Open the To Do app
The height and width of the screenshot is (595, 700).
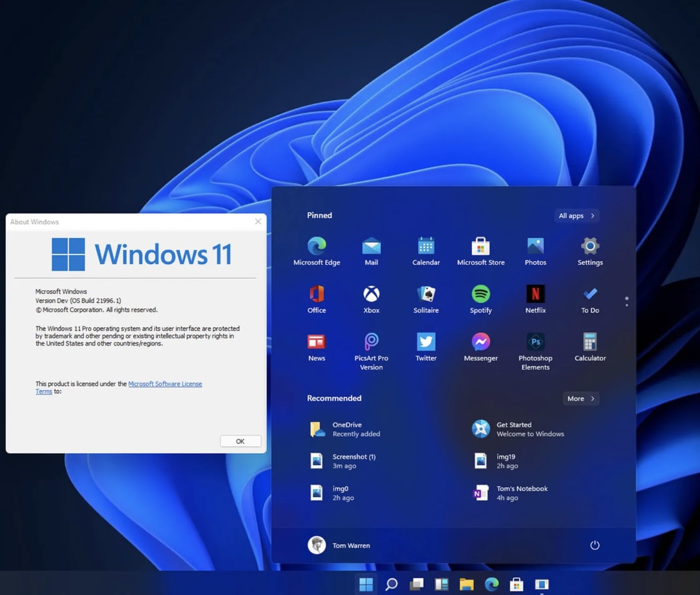[590, 299]
